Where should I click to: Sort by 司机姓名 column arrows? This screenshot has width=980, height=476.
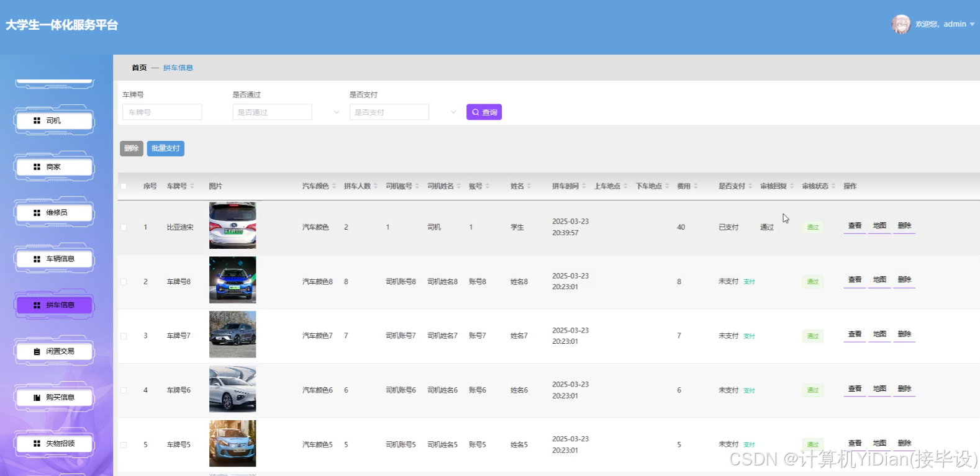458,186
